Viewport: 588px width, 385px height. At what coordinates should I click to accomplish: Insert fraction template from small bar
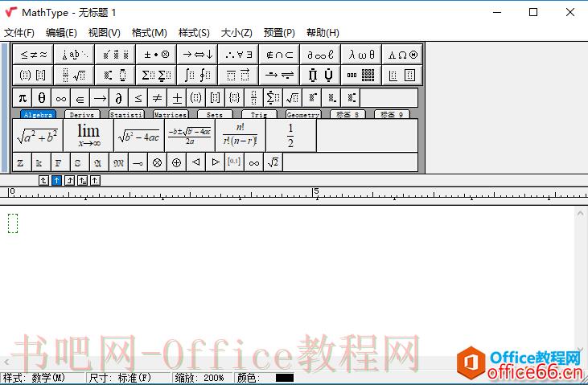pos(254,98)
